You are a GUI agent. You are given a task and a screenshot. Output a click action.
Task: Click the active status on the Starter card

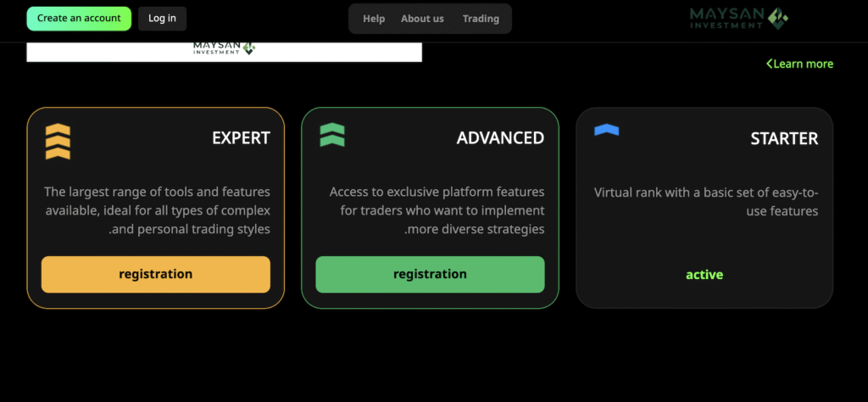[x=704, y=275]
